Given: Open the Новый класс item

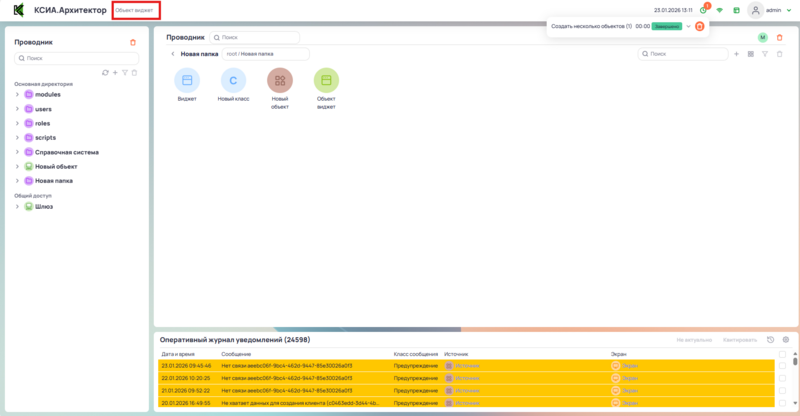Looking at the screenshot, I should (233, 80).
